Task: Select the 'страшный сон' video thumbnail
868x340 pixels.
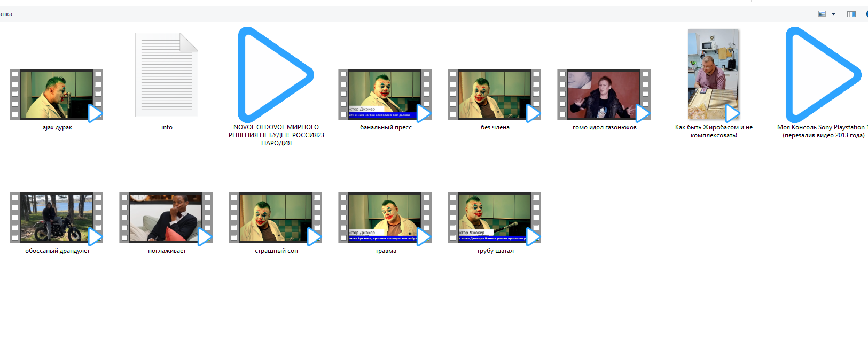Action: [x=276, y=218]
